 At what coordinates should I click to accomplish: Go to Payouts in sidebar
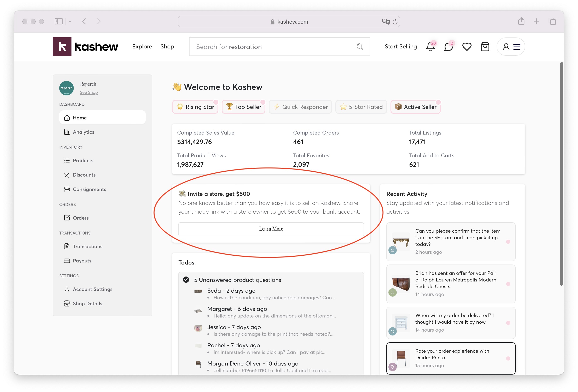tap(82, 261)
